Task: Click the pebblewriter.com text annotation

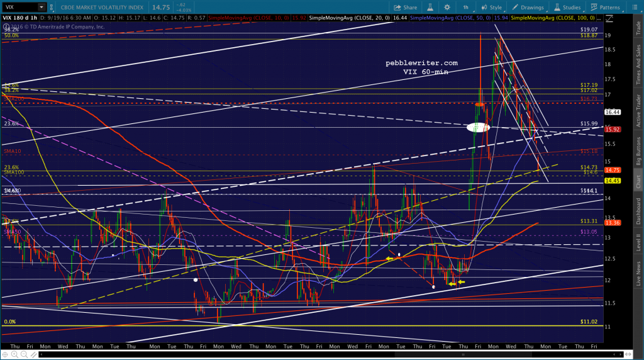Action: click(421, 63)
